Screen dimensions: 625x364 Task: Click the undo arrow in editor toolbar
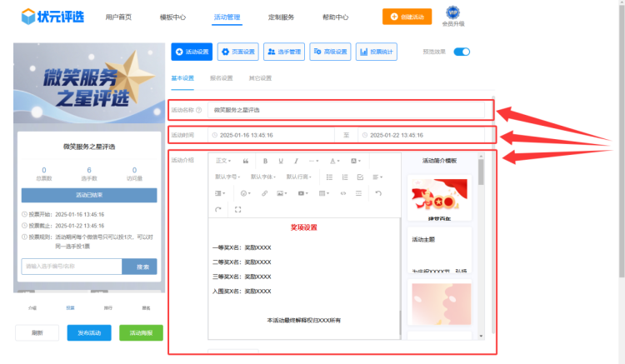click(377, 192)
